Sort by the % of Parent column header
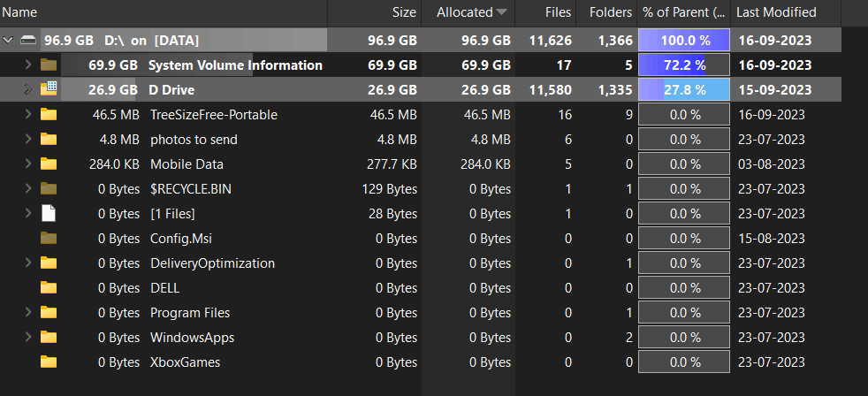This screenshot has width=868, height=396. (x=683, y=12)
